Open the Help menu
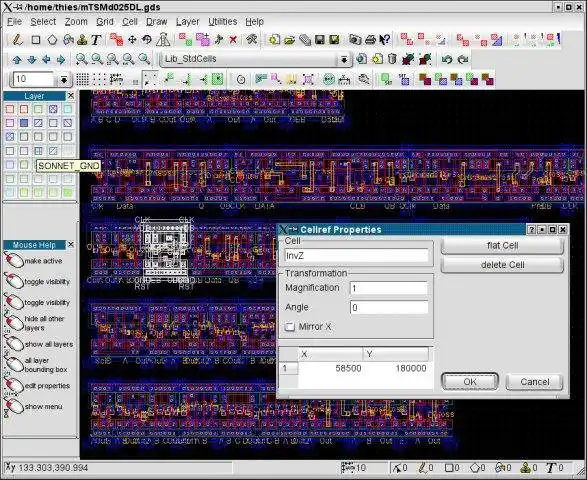 (x=255, y=22)
